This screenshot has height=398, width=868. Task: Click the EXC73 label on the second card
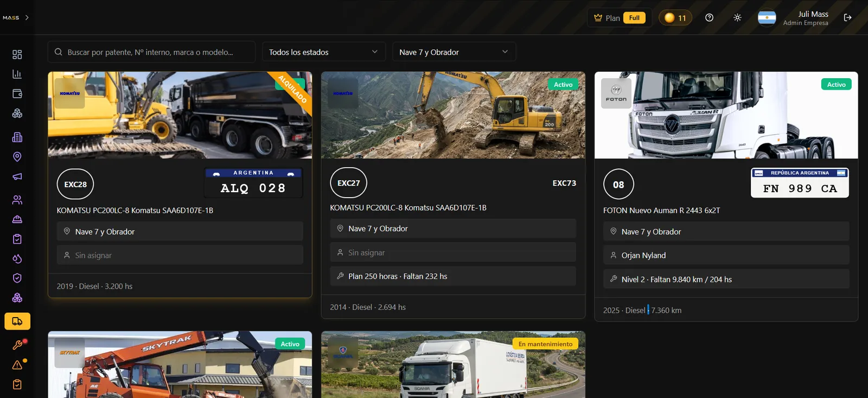click(x=564, y=183)
